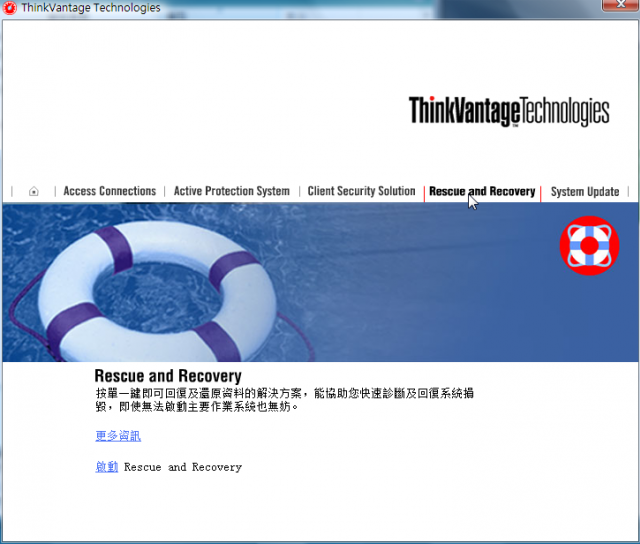Go to the home page icon
The height and width of the screenshot is (544, 640).
pyautogui.click(x=34, y=191)
